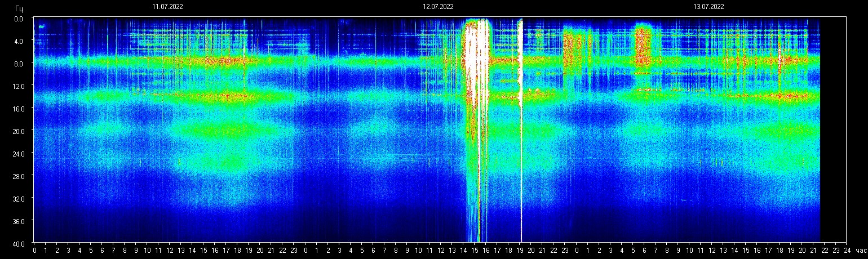Click the Гц frequency axis unit label
Viewport: 868px width, 259px height.
[19, 8]
